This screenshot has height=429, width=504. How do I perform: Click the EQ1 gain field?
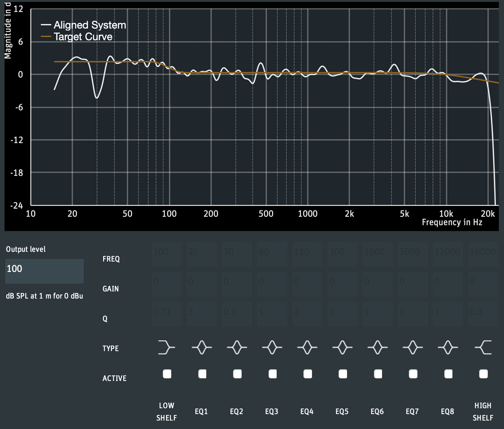click(x=202, y=284)
